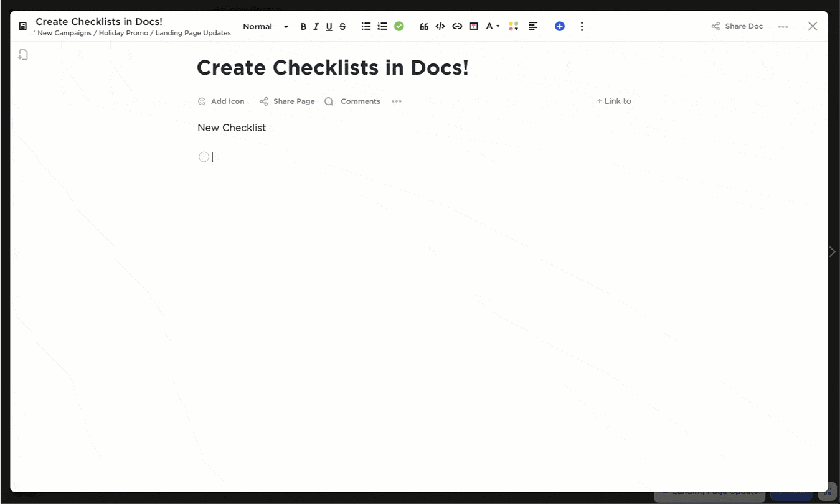Open the vertical three-dot toolbar menu
Image resolution: width=840 pixels, height=504 pixels.
coord(582,26)
